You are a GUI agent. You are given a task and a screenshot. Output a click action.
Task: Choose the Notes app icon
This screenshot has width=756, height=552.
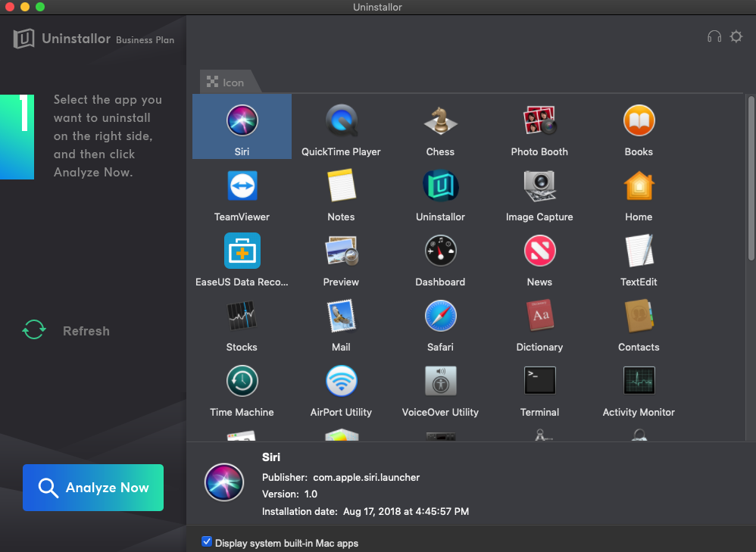[x=342, y=186]
